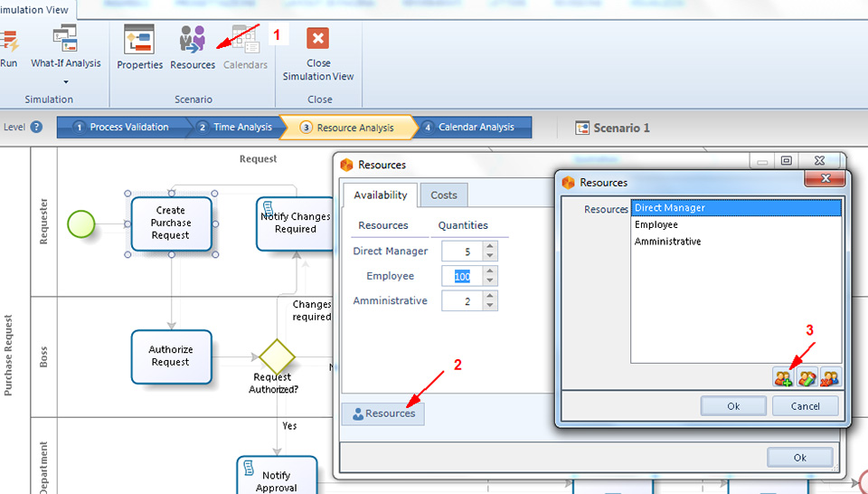The height and width of the screenshot is (494, 868).
Task: Close Simulation View with the red X
Action: tap(317, 39)
